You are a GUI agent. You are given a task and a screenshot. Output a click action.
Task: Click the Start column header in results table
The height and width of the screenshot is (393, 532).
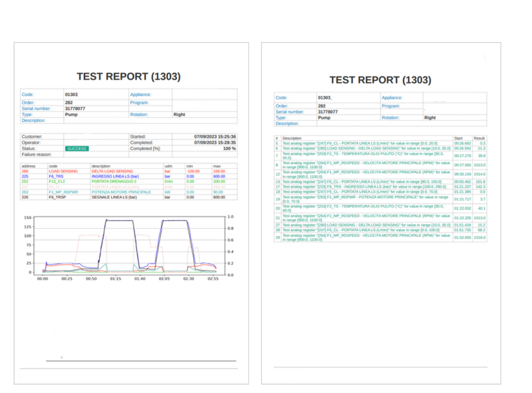(x=458, y=138)
